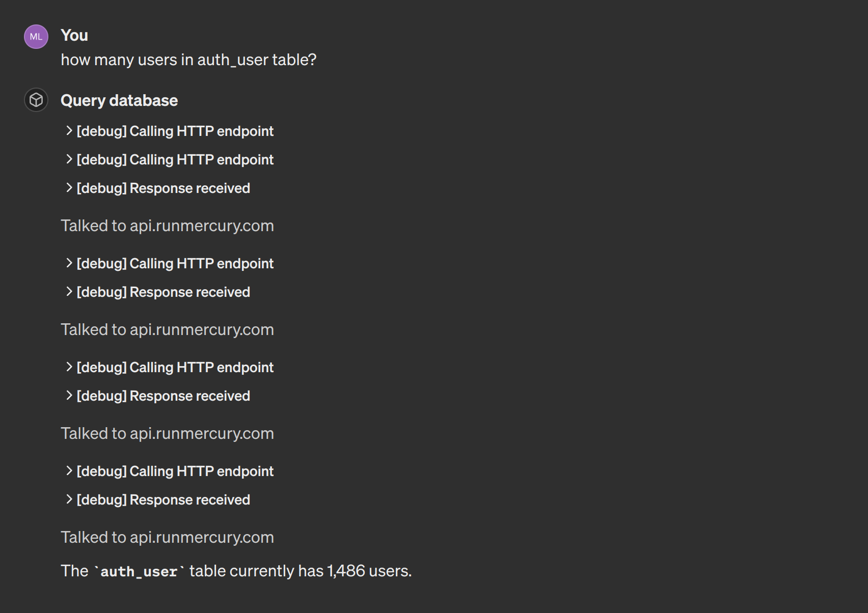Select the user message about auth_user table
This screenshot has height=613, width=868.
pyautogui.click(x=189, y=60)
